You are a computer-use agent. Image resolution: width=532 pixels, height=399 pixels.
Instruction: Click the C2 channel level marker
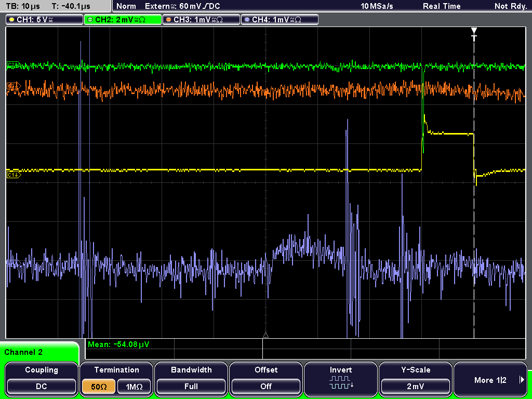[13, 65]
